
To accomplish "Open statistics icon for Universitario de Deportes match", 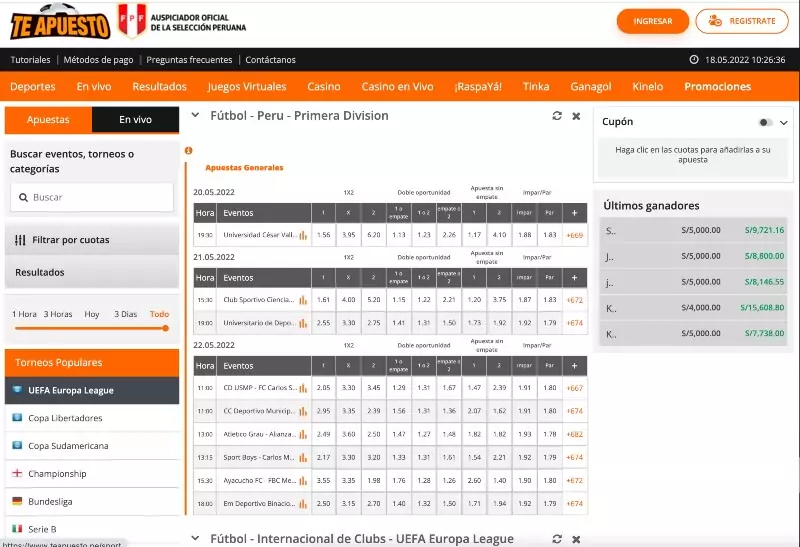I will tap(303, 323).
